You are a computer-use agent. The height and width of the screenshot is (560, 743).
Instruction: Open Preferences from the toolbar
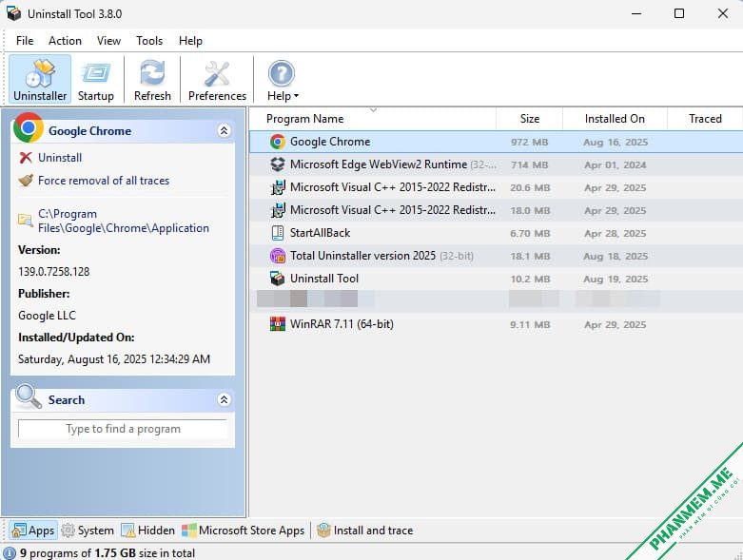click(x=217, y=79)
